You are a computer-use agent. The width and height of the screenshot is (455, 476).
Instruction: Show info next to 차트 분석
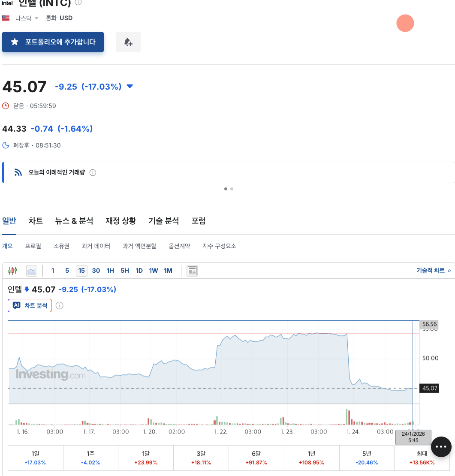point(60,305)
